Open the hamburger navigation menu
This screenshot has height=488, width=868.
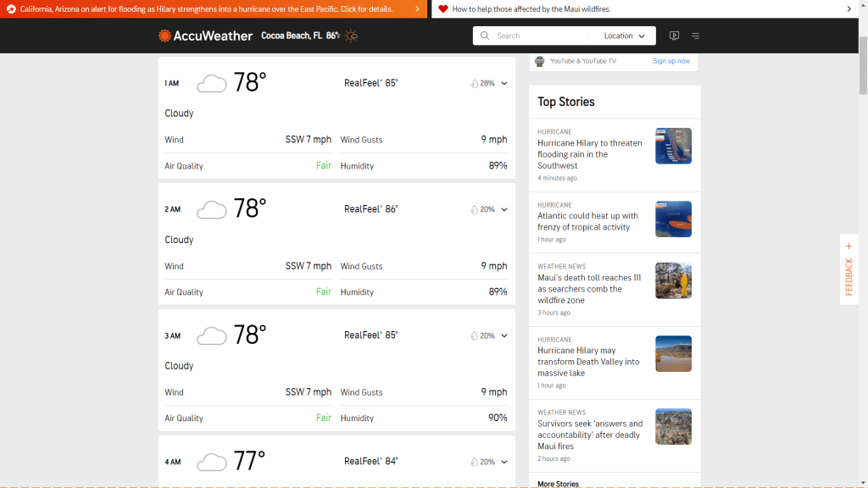pos(695,36)
